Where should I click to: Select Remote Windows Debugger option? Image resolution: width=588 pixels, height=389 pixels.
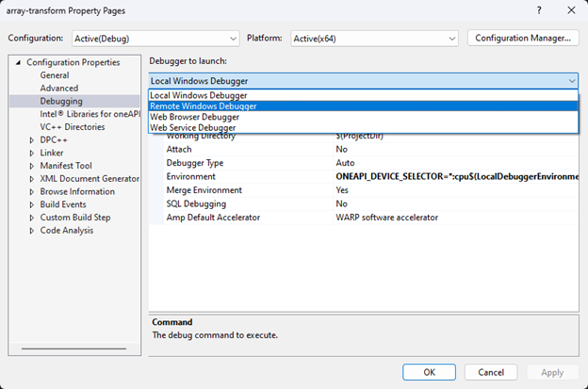(204, 106)
